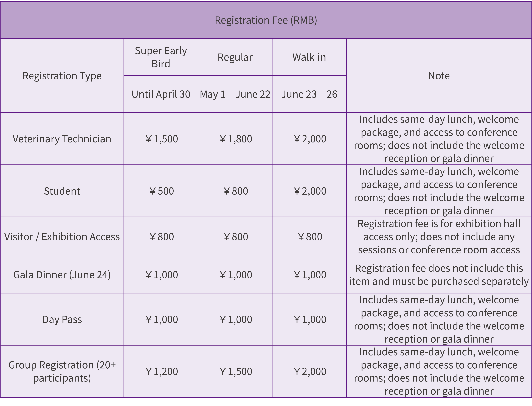The image size is (532, 406).
Task: Click the Student row label
Action: [x=62, y=191]
